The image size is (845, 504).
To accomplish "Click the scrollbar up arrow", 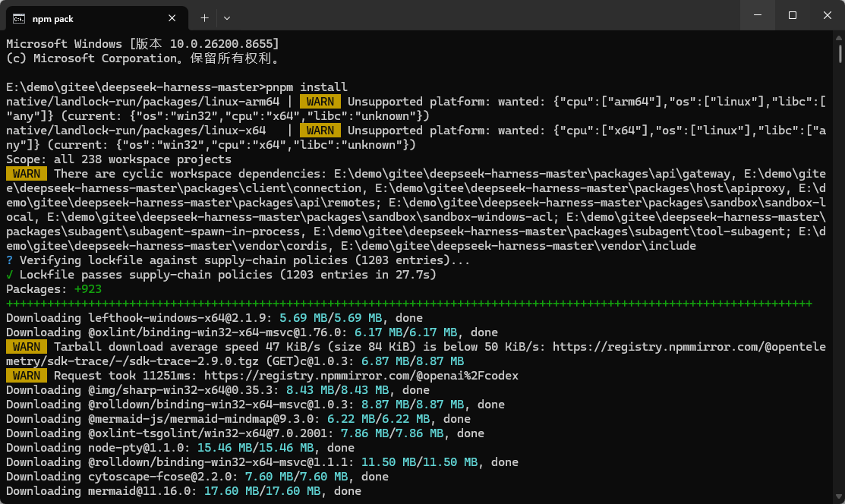I will 838,38.
